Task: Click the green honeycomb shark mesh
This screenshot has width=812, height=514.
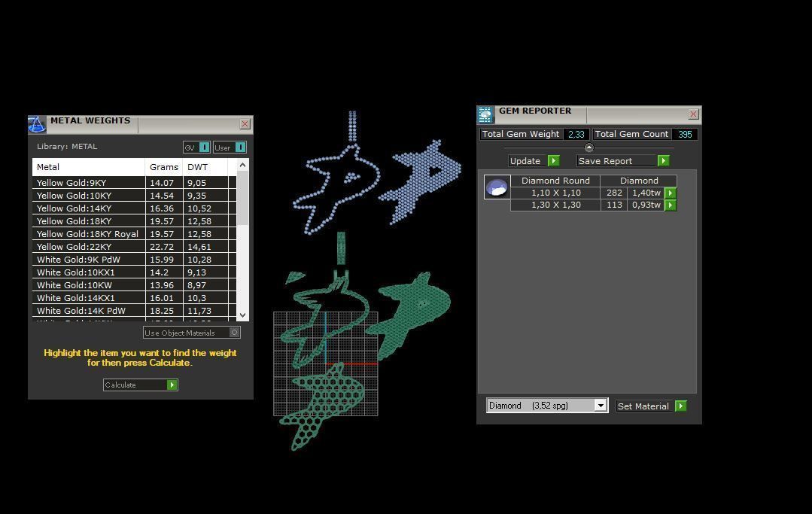Action: coord(324,406)
